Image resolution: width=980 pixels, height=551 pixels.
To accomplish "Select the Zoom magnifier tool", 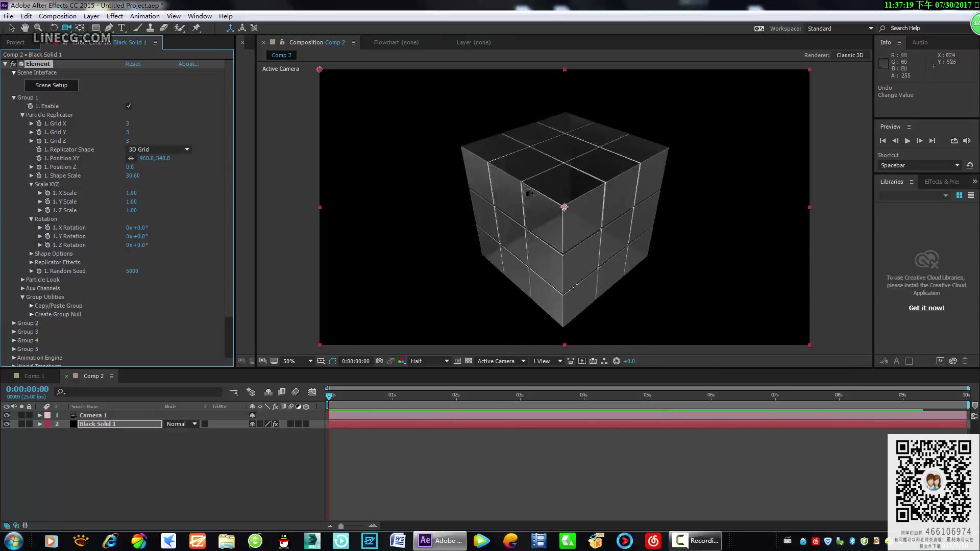I will pyautogui.click(x=38, y=28).
